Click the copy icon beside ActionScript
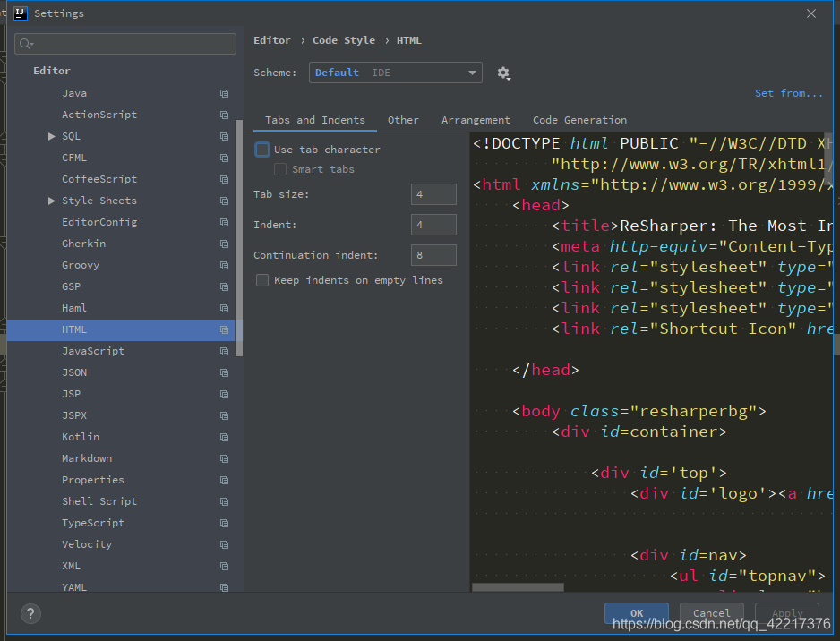The image size is (840, 641). (x=225, y=115)
